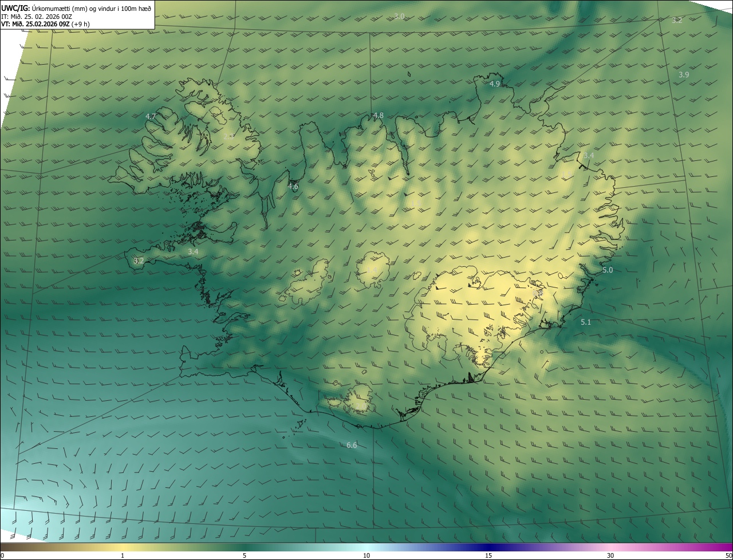Screen dimensions: 733x560
Task: Click the 4.6 value label on the map
Action: coord(293,186)
